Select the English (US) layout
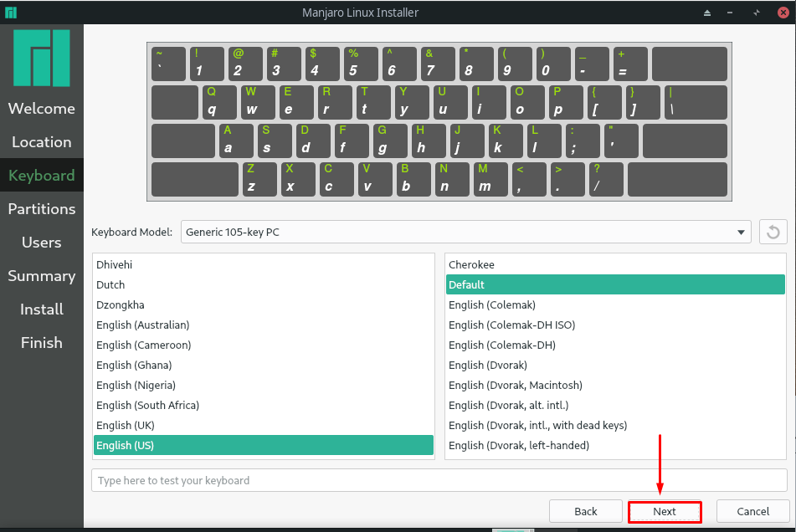This screenshot has width=796, height=532. coord(264,445)
